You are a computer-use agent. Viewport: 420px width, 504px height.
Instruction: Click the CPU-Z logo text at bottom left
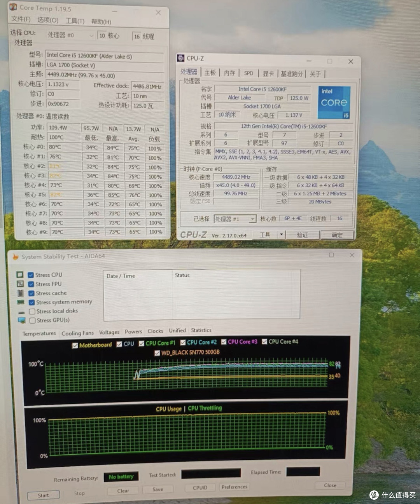(x=193, y=235)
